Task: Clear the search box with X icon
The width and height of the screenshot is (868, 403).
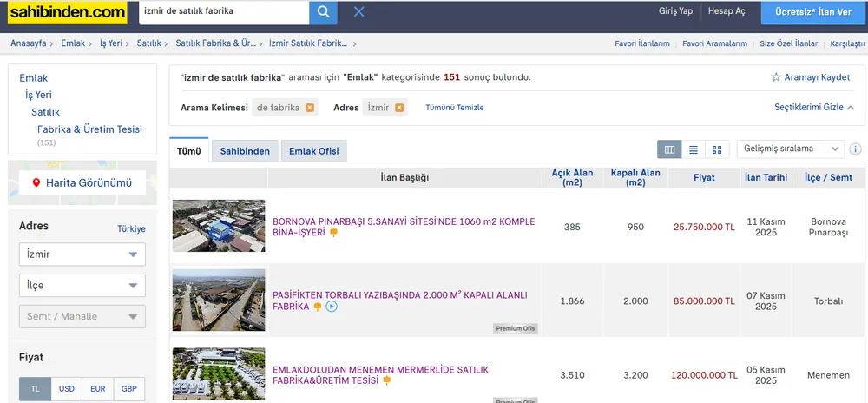Action: [358, 12]
